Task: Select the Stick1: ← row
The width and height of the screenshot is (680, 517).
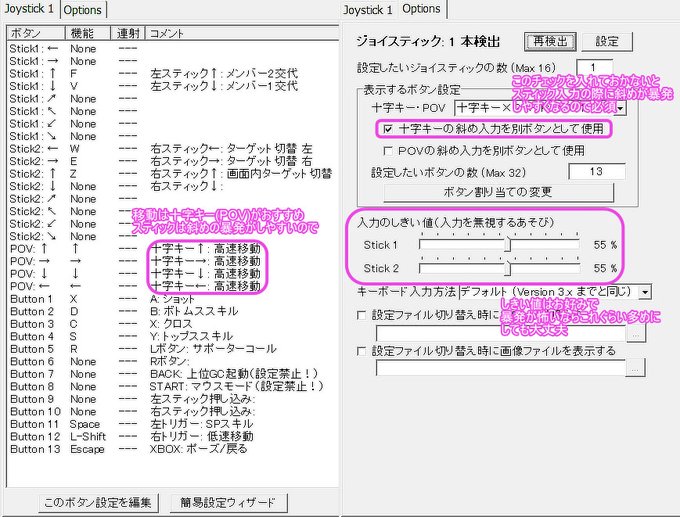Action: click(173, 49)
